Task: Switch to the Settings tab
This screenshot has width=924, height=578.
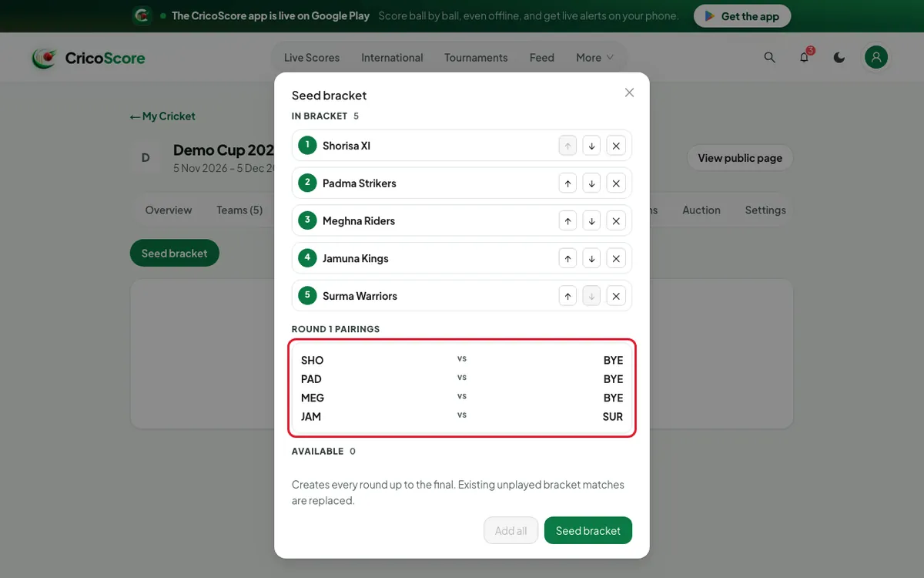Action: [765, 210]
